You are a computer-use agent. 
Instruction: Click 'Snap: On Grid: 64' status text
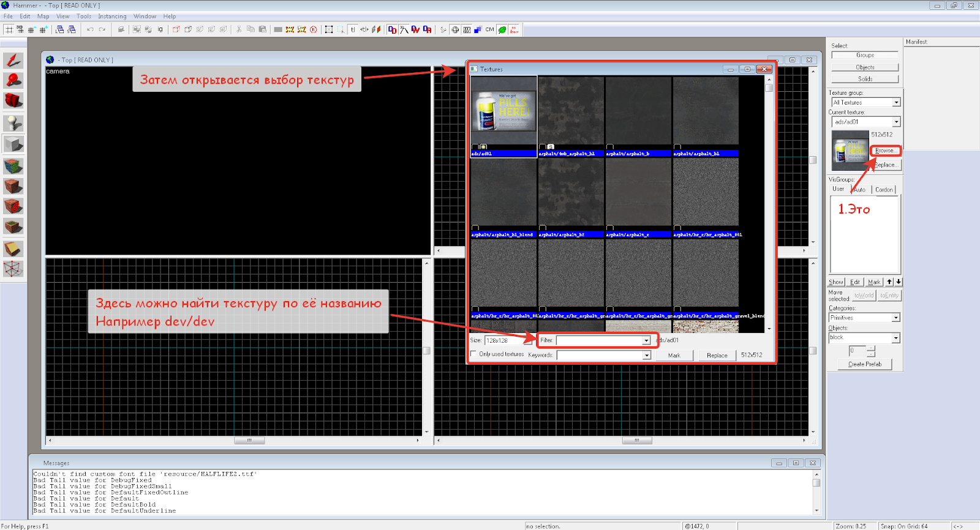coord(904,526)
